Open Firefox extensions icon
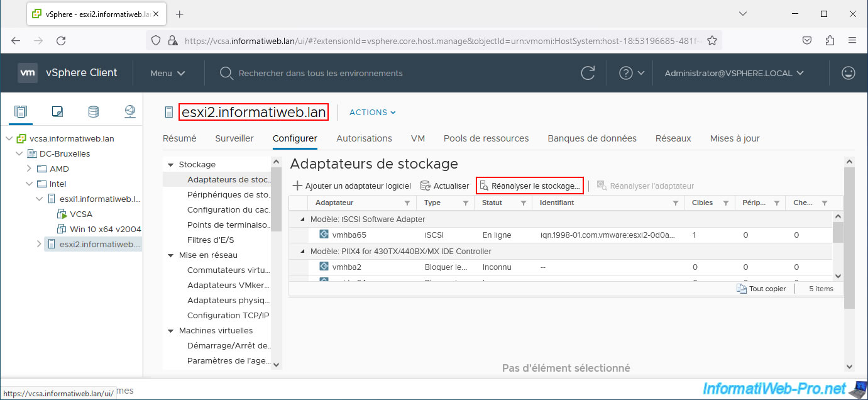The width and height of the screenshot is (868, 400). pos(830,40)
